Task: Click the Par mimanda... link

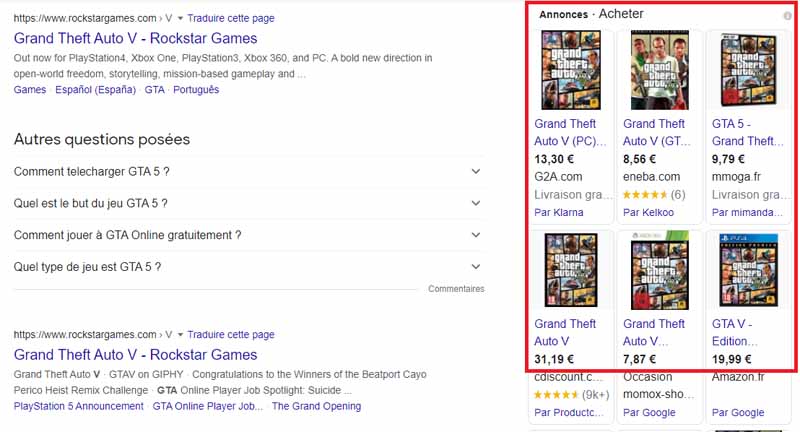Action: pyautogui.click(x=747, y=212)
